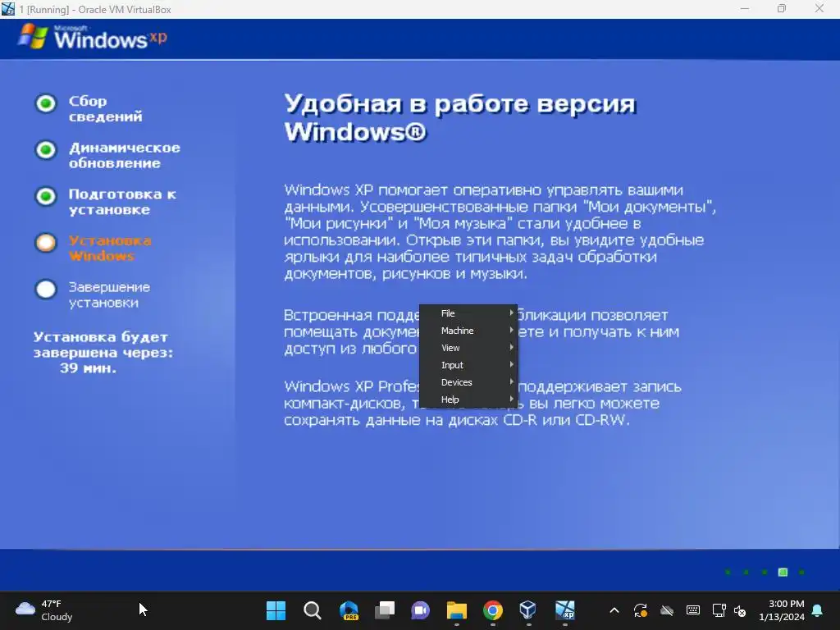The image size is (840, 630).
Task: Click the Установка Windows step indicator
Action: tap(46, 243)
